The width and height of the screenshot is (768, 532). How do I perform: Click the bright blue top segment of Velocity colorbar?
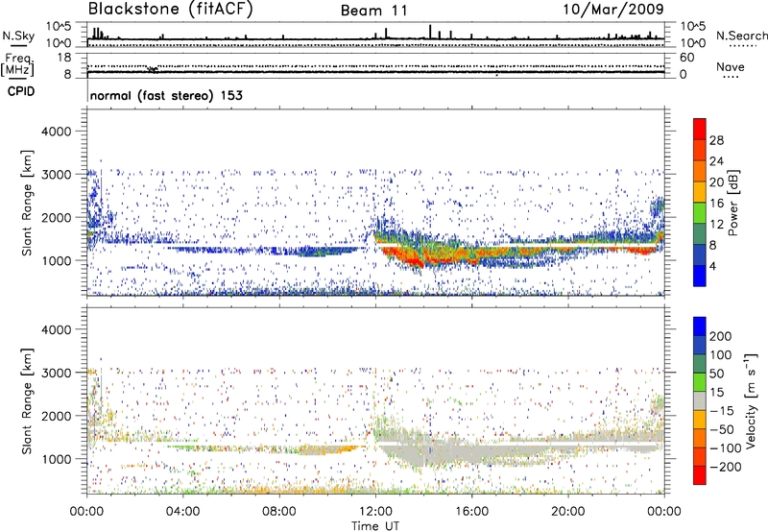(700, 326)
